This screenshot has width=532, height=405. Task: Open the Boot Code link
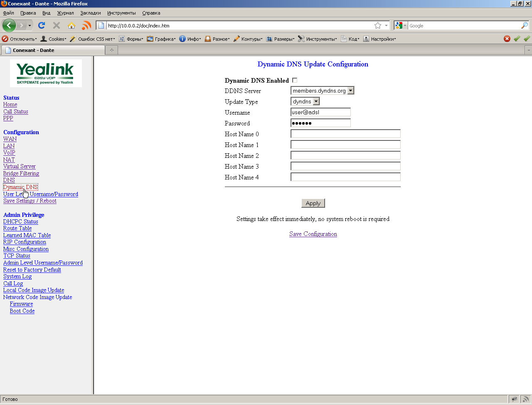point(22,311)
